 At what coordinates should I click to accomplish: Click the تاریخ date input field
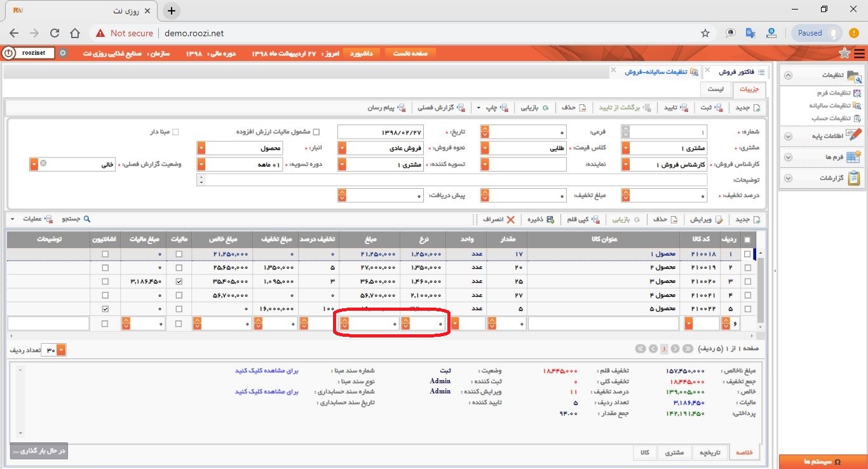380,132
